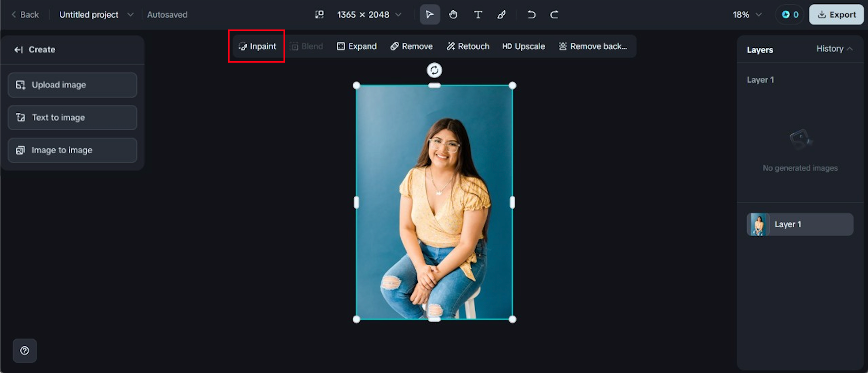Image resolution: width=868 pixels, height=373 pixels.
Task: Click Upload image button
Action: pos(72,85)
